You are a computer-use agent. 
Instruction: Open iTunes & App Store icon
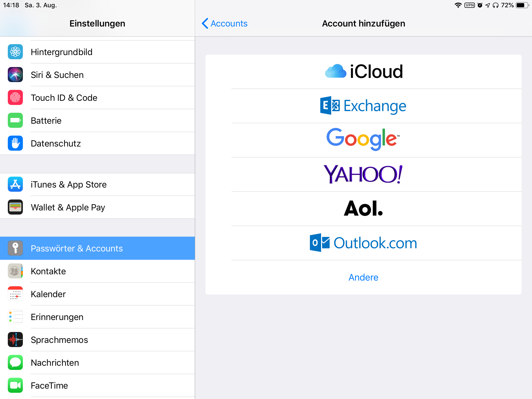15,184
